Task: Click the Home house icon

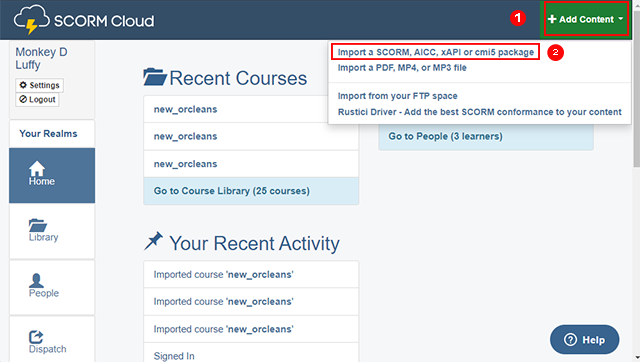Action: point(37,168)
